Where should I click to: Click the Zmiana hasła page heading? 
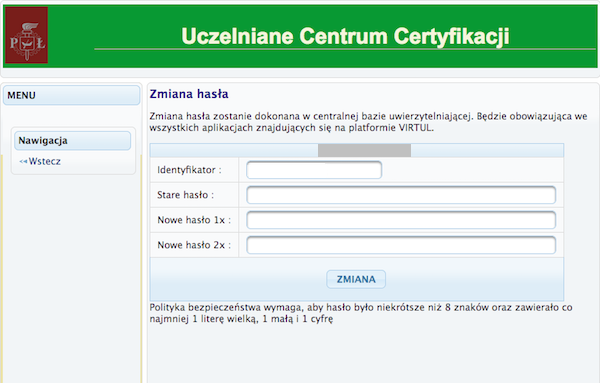click(x=189, y=94)
